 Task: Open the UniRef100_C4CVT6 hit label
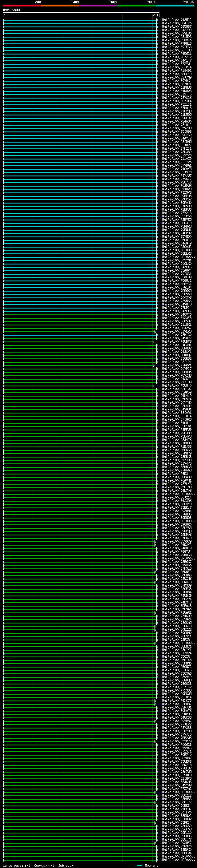tap(177, 315)
